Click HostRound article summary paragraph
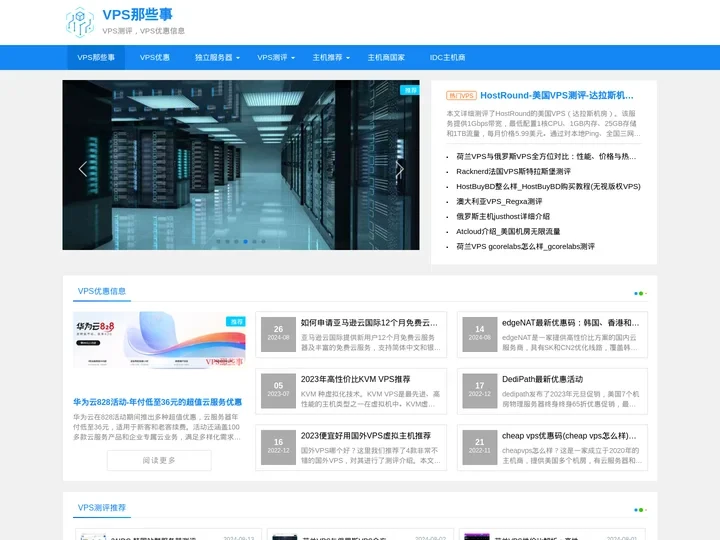The width and height of the screenshot is (720, 540). [x=543, y=124]
